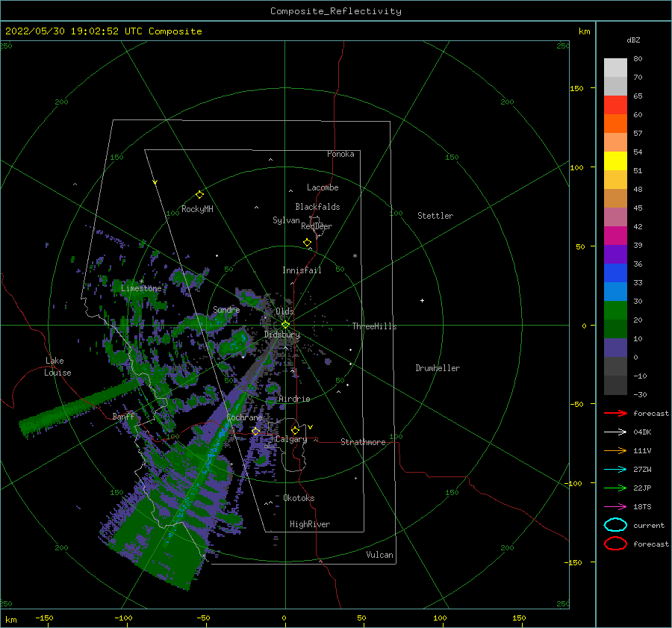Click the Blackfalds label

click(x=317, y=207)
